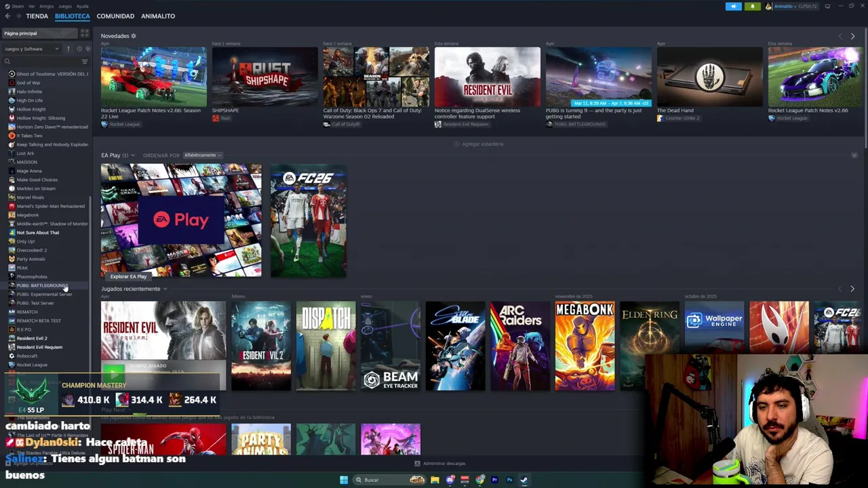Viewport: 868px width, 488px height.
Task: Open the Animalito avatar icon
Action: pos(768,6)
